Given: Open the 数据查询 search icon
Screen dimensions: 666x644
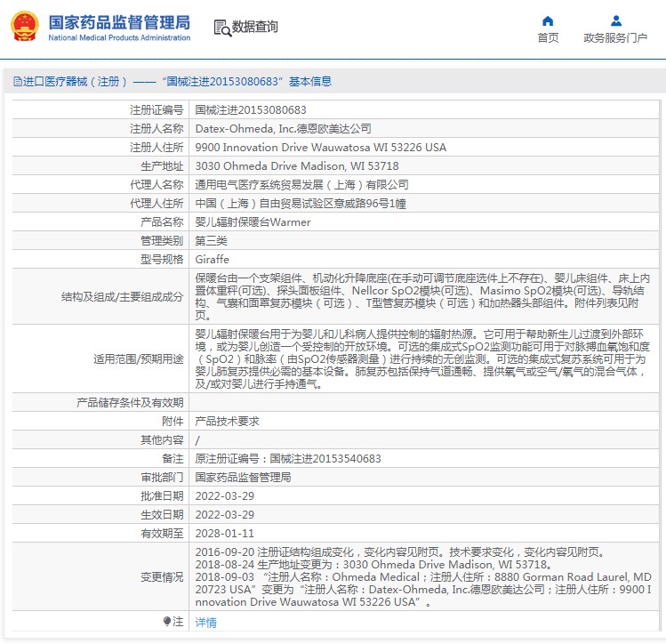Looking at the screenshot, I should tap(222, 28).
